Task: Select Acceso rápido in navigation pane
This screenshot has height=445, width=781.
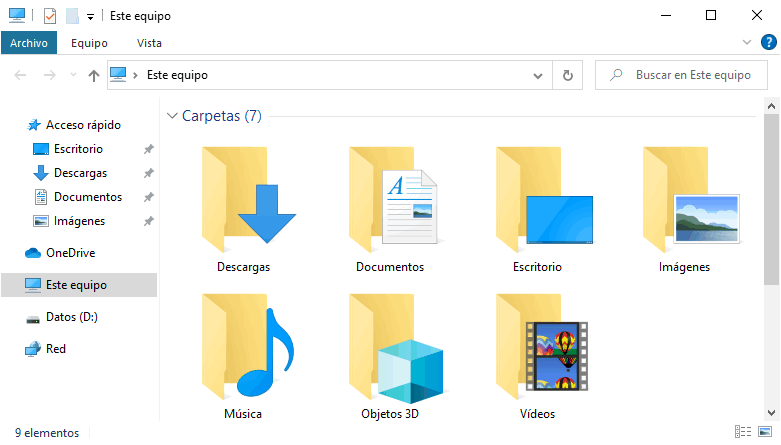Action: [83, 125]
